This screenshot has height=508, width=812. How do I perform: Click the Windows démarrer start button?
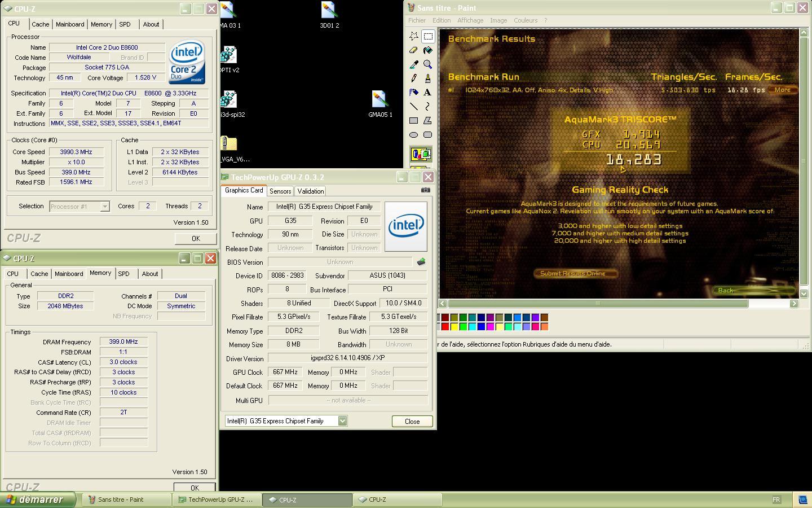click(x=38, y=500)
